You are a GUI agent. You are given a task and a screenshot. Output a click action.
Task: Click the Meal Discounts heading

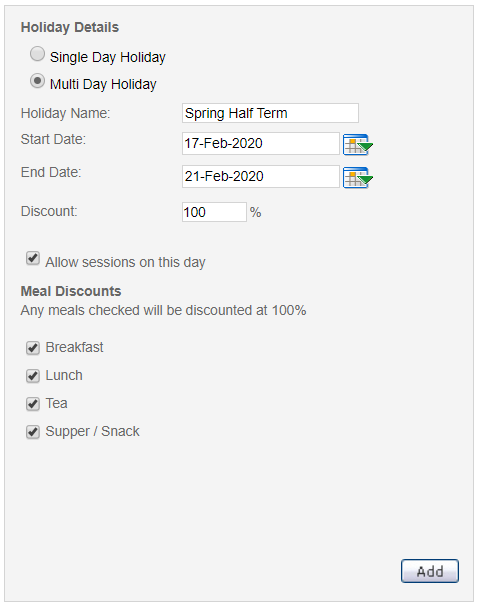pyautogui.click(x=71, y=291)
